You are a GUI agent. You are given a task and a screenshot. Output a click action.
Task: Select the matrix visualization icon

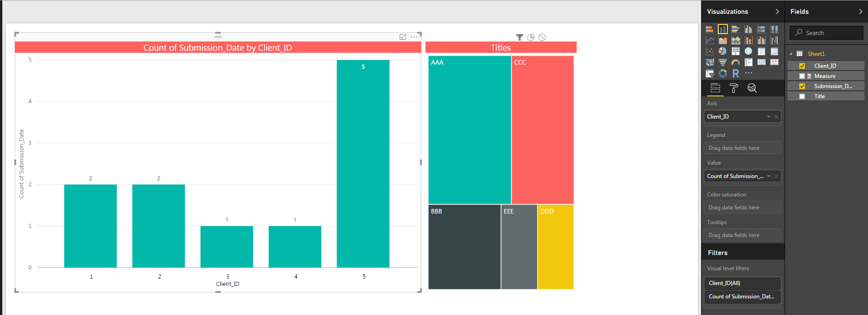click(x=774, y=51)
